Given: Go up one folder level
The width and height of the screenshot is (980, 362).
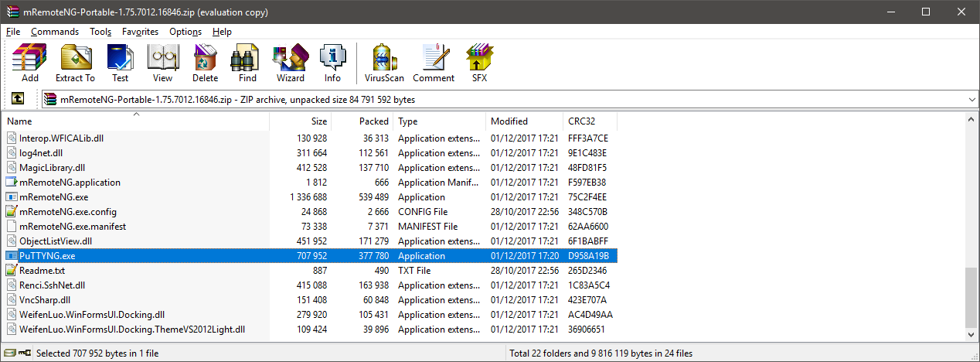Looking at the screenshot, I should (18, 99).
